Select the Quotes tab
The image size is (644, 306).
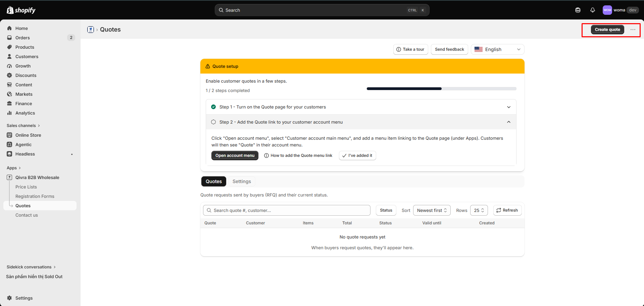[213, 181]
